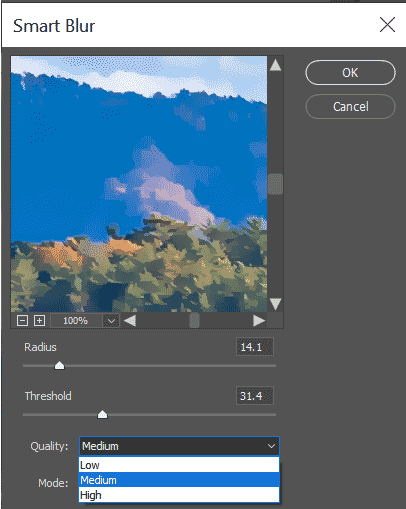Open the preview zoom percentage dropdown
Viewport: 406px width, 509px height.
111,321
